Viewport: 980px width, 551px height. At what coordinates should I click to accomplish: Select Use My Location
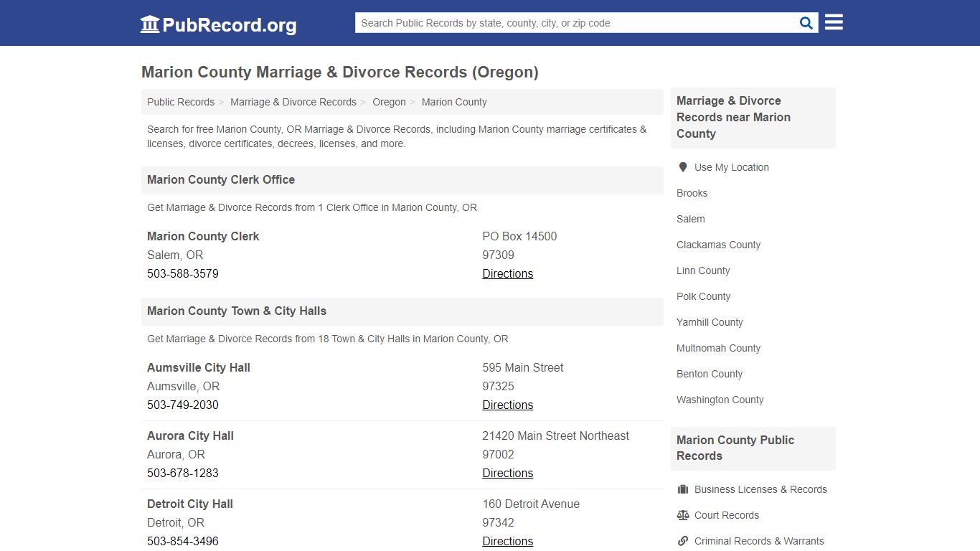pyautogui.click(x=732, y=167)
